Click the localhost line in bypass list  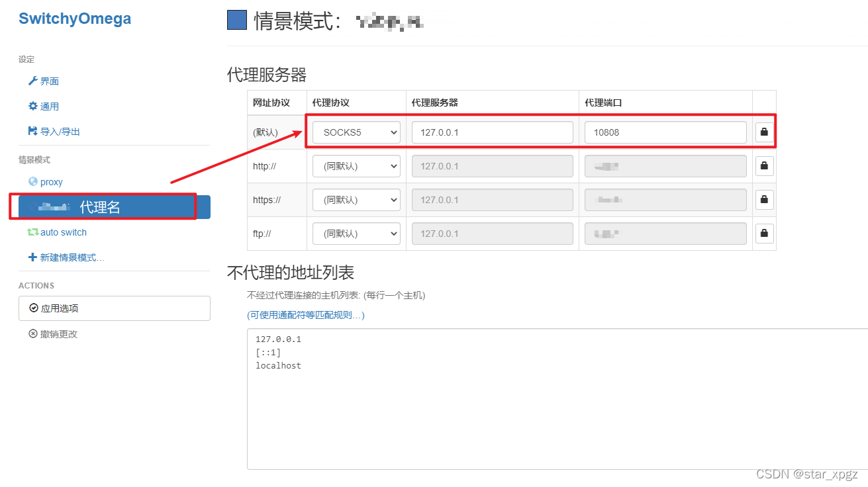278,365
